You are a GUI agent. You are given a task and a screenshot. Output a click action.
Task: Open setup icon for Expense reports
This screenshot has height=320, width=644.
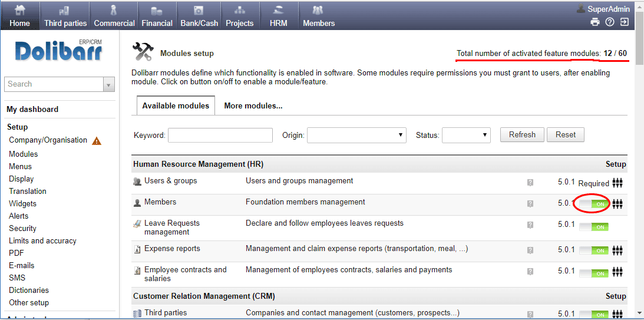pos(617,250)
